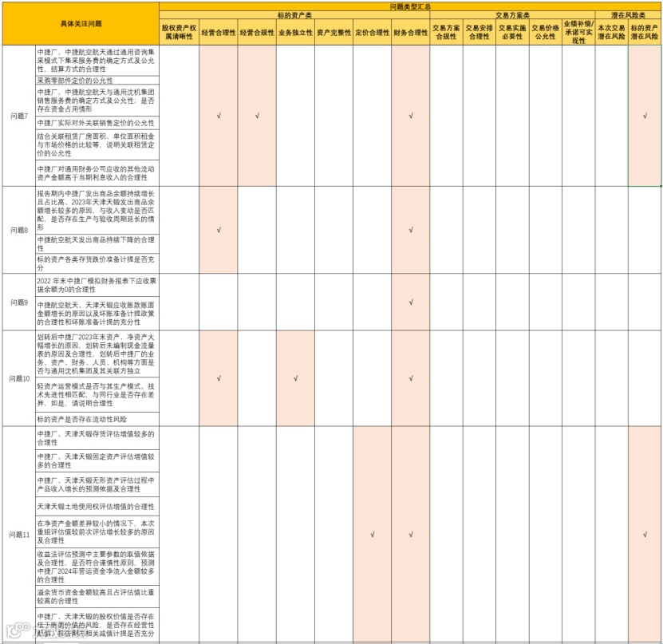Click the 问题类型汇总 top header

pos(410,6)
